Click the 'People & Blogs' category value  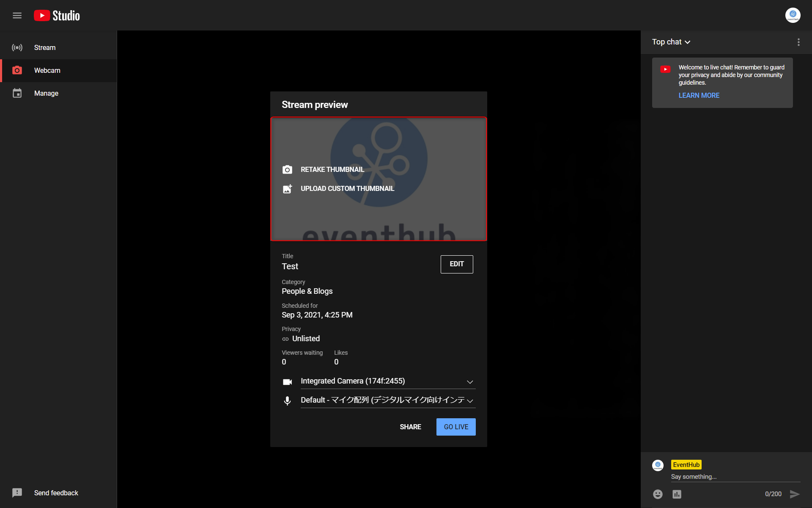(x=307, y=291)
